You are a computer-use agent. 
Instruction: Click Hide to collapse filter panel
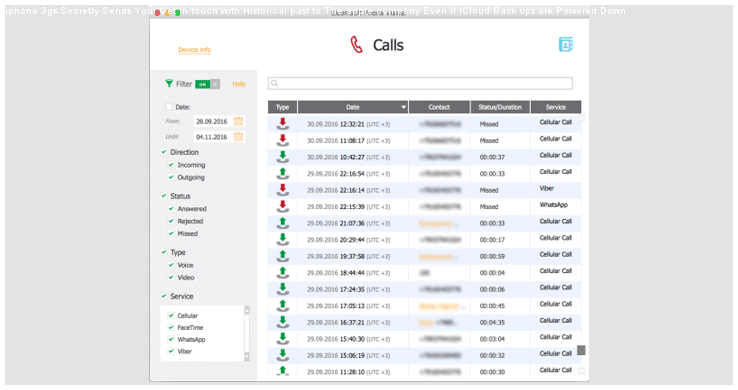pos(239,84)
